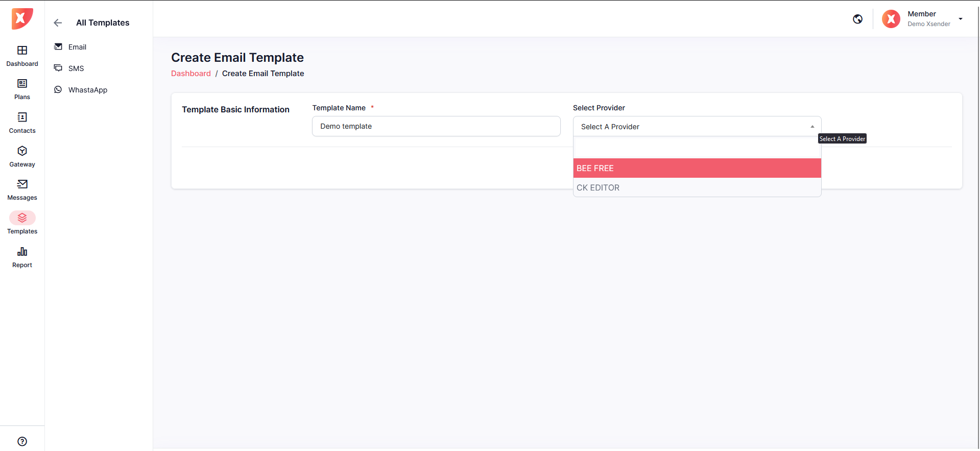Screen dimensions: 980x451
Task: Click the back arrow beside All Templates
Action: tap(58, 22)
